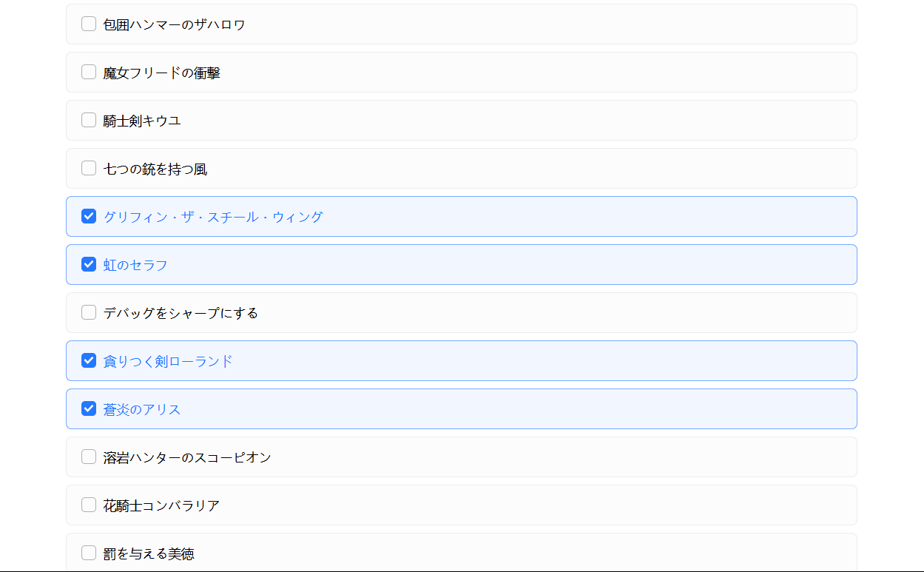Click the 虹のセラフ label text
Screen dimensions: 924x572
point(135,265)
